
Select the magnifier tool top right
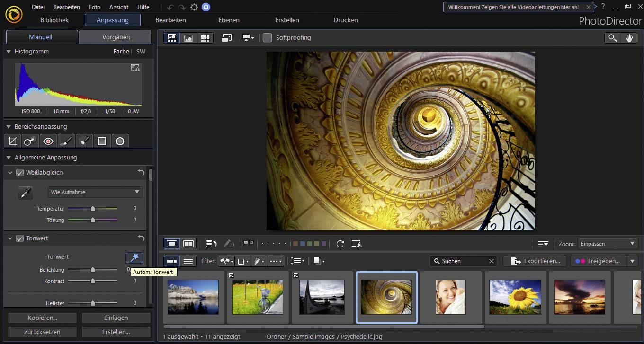613,37
